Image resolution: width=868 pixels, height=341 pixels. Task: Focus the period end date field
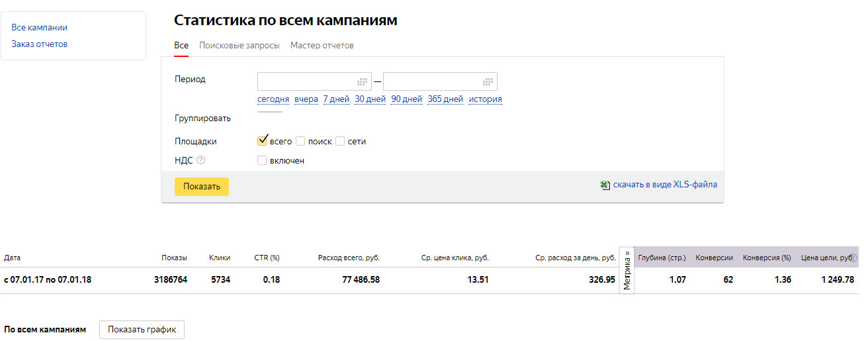(440, 81)
